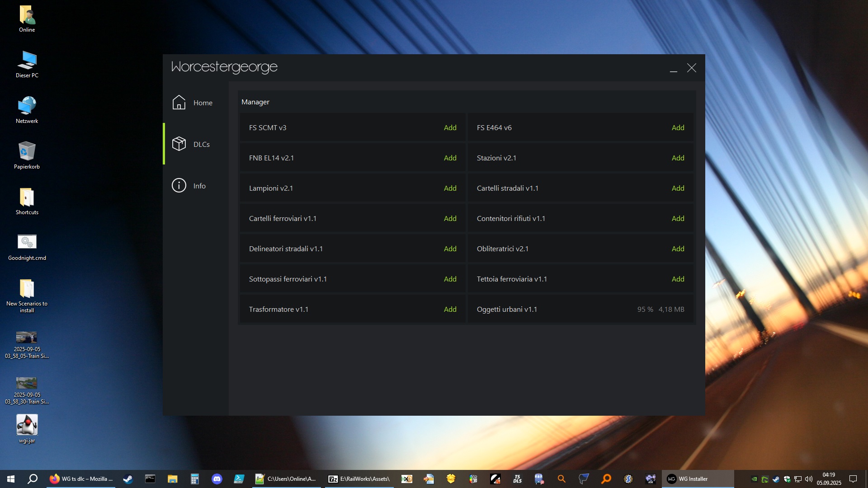Screen dimensions: 868x488
Task: Open Goodnight.cmd desktop file
Action: coord(27,242)
